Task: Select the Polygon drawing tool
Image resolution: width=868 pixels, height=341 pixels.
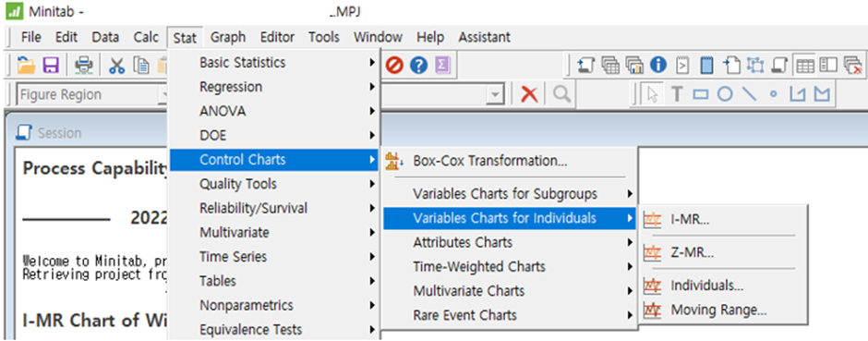Action: 822,94
